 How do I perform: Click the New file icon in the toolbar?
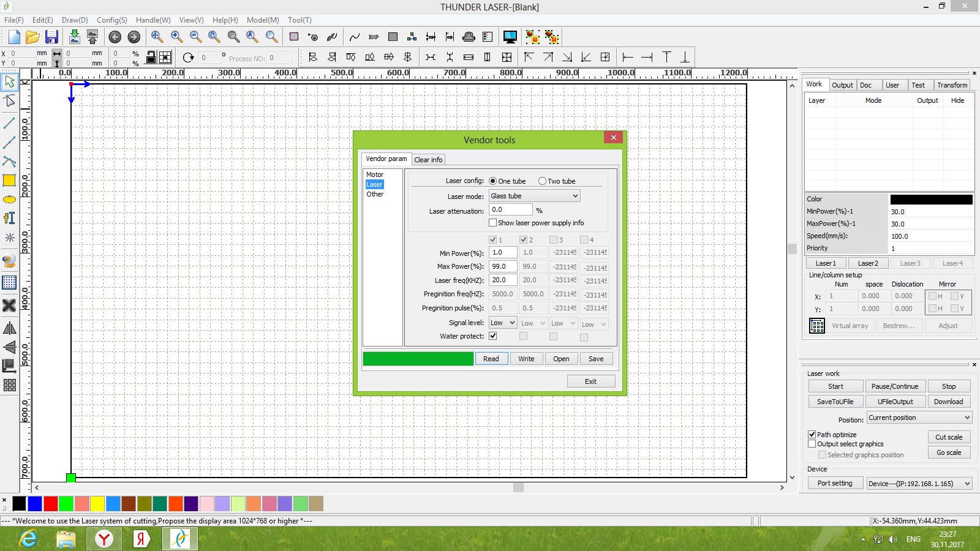(x=14, y=37)
